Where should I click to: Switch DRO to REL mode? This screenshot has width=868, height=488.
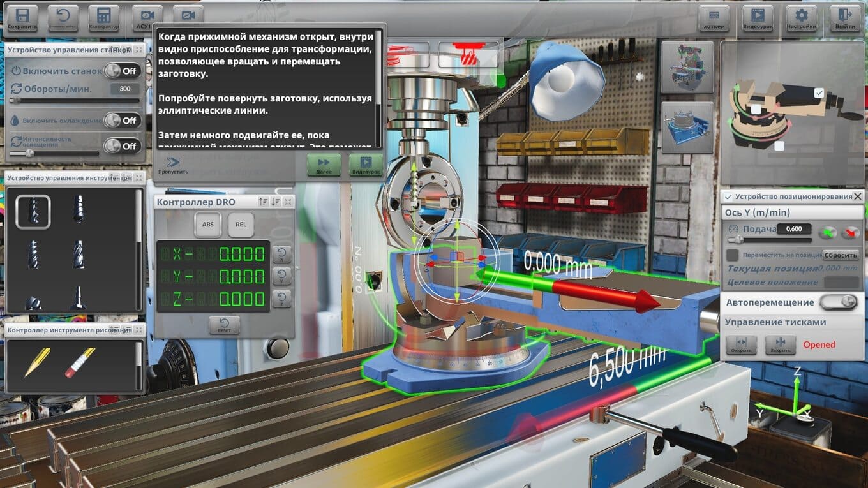coord(241,225)
